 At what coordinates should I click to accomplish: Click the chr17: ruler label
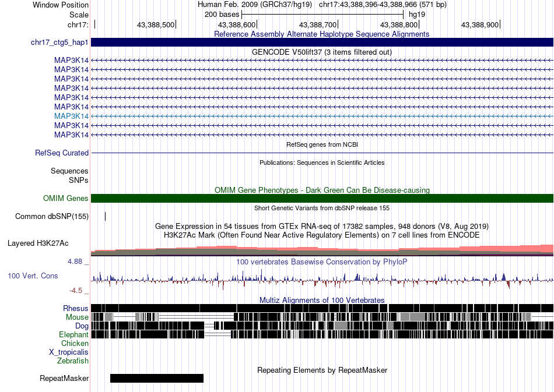pyautogui.click(x=78, y=24)
